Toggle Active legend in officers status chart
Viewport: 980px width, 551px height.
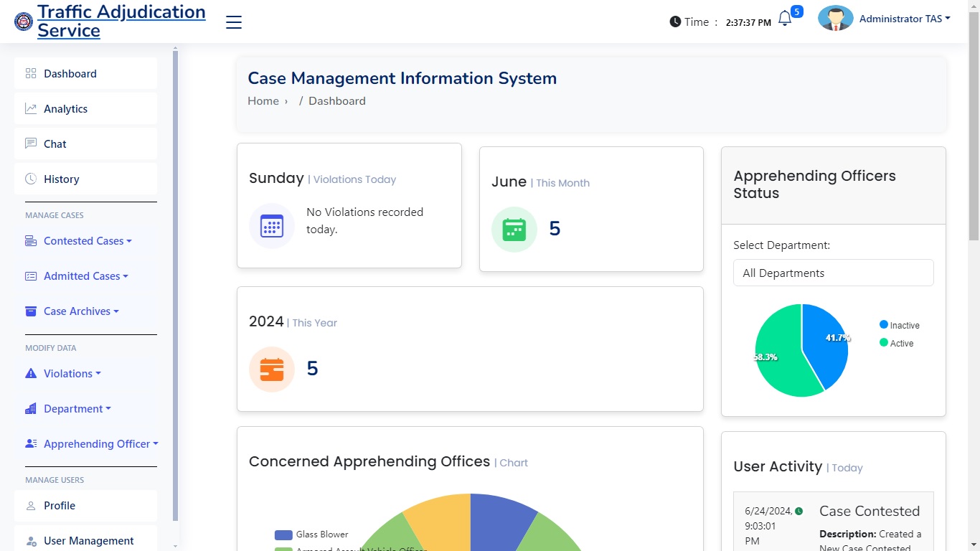click(x=896, y=343)
